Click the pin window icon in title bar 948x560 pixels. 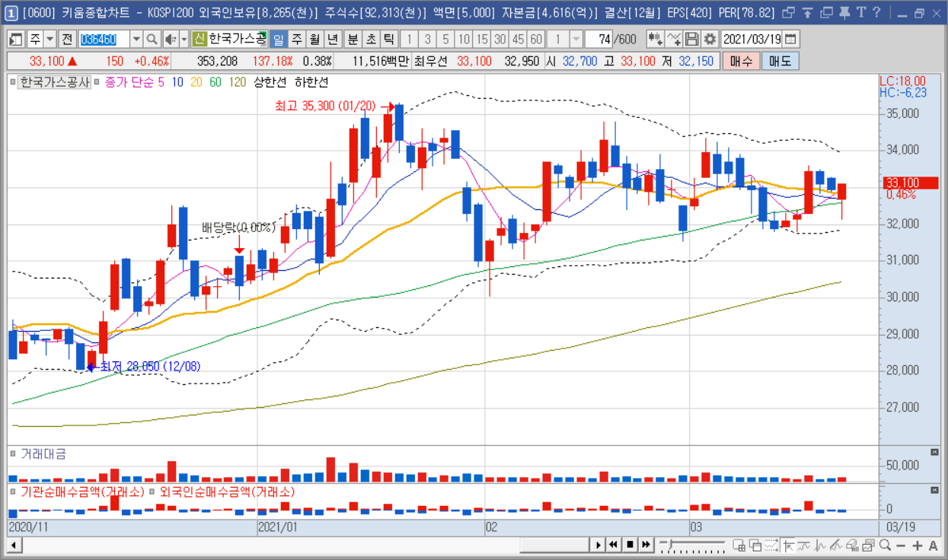pos(844,13)
